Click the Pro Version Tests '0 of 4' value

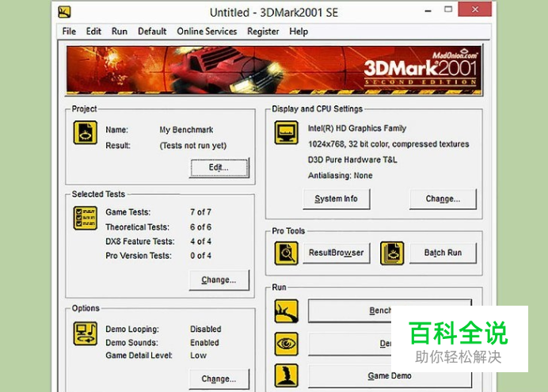(200, 256)
